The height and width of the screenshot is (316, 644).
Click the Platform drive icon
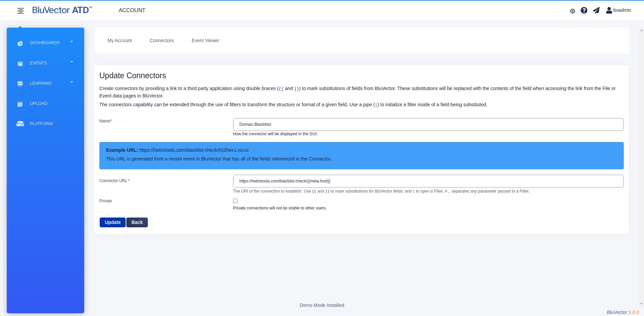tap(20, 124)
